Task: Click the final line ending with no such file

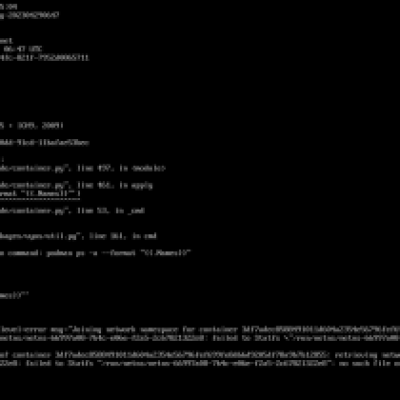Action: [x=200, y=364]
